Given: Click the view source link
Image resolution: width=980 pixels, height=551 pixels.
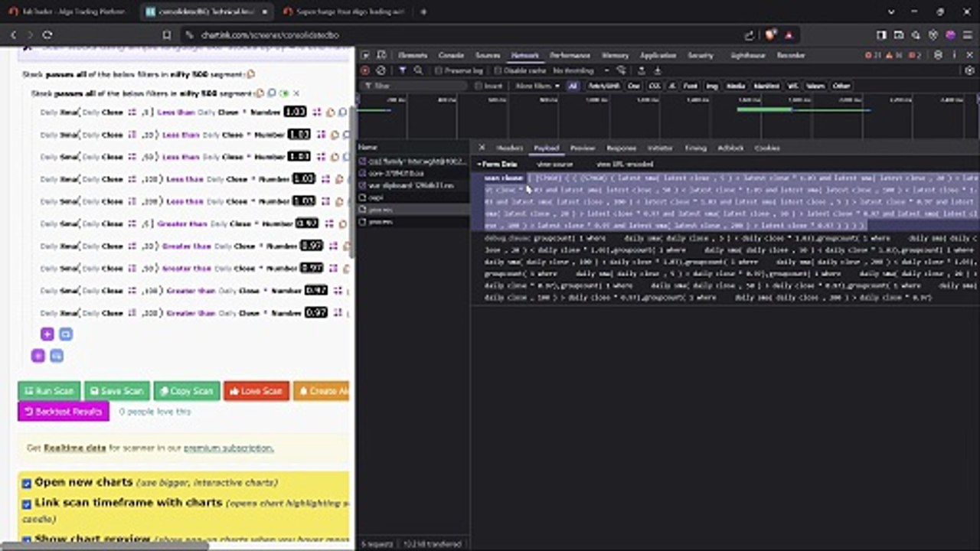Looking at the screenshot, I should (554, 164).
